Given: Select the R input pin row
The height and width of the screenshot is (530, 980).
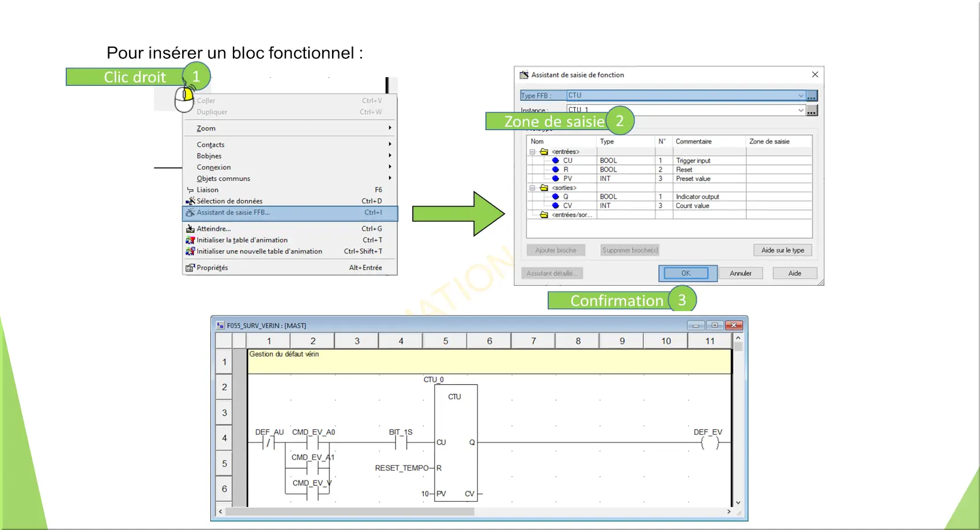Looking at the screenshot, I should 669,170.
